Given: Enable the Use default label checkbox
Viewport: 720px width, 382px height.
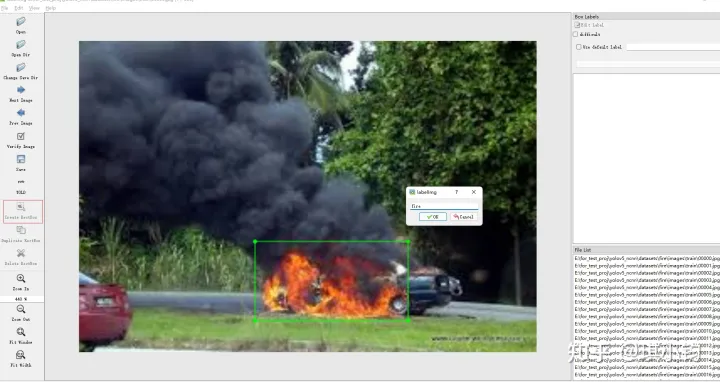Looking at the screenshot, I should click(x=579, y=47).
